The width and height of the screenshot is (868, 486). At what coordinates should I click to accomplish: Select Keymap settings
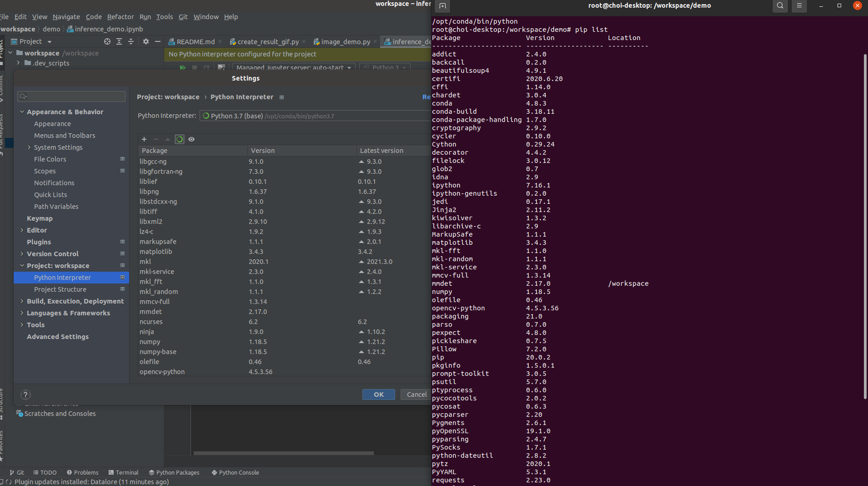40,218
